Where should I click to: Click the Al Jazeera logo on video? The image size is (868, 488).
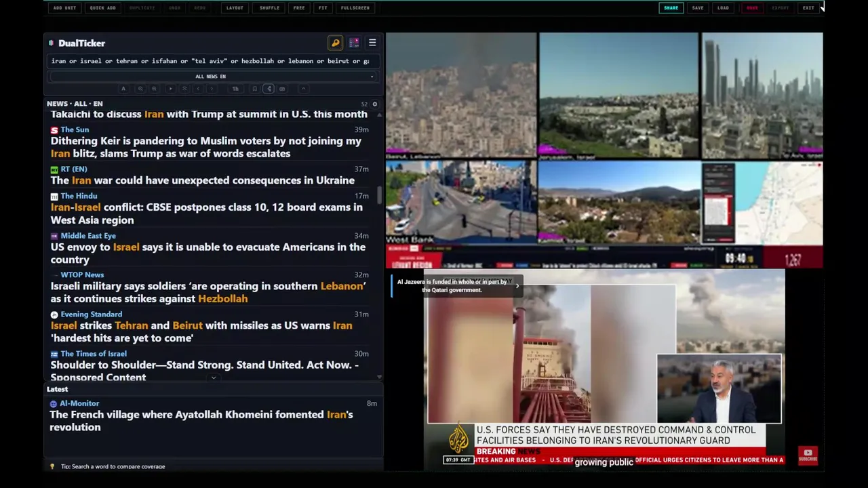tap(459, 440)
